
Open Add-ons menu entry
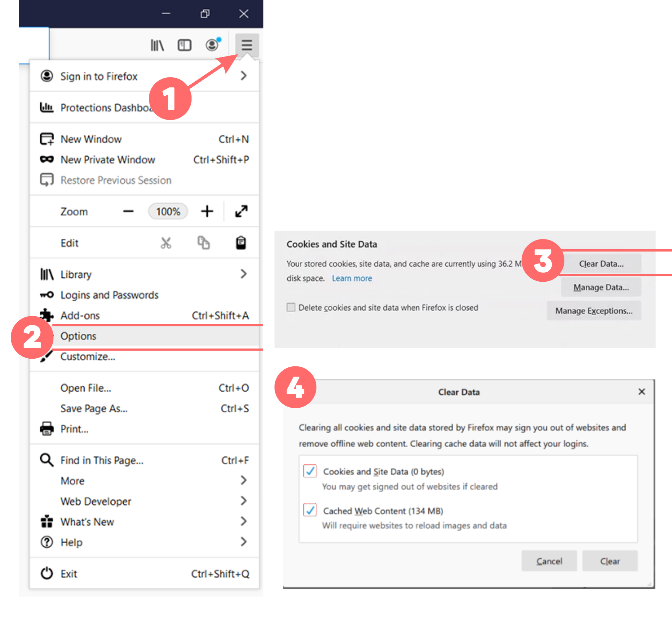(x=144, y=315)
